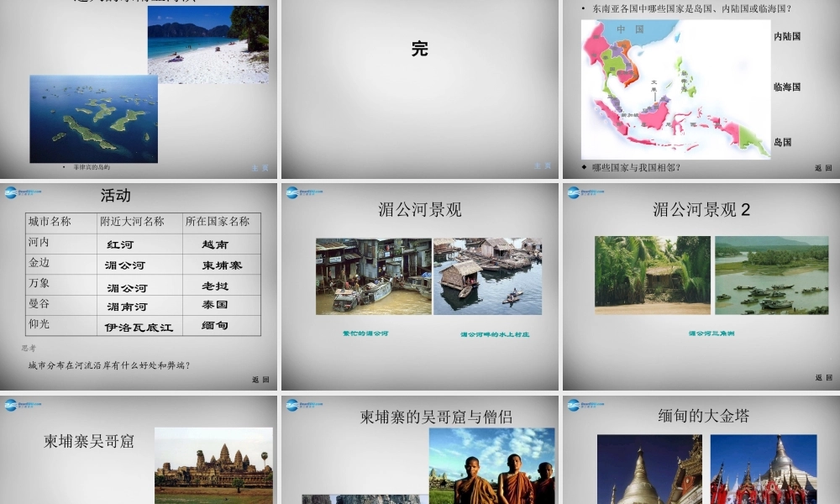840x504 pixels.
Task: Click 返回 link on the 活动 slide
Action: (x=261, y=380)
